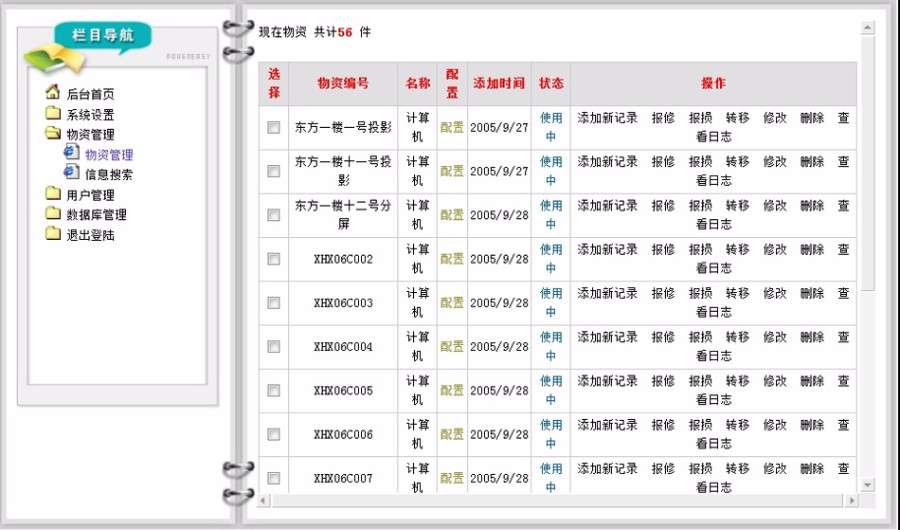Select the XHX06C007 row checkbox
The width and height of the screenshot is (900, 530).
tap(274, 478)
